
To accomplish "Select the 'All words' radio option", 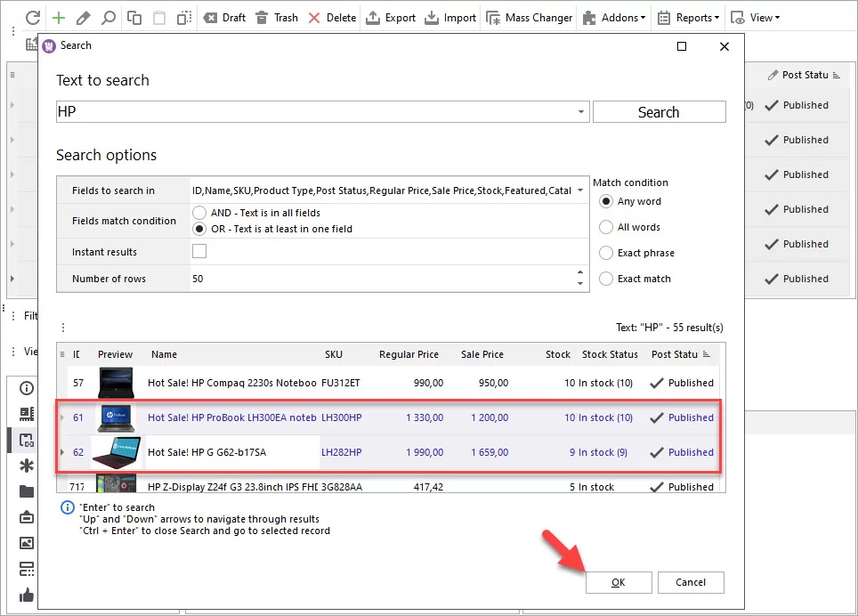I will click(606, 227).
